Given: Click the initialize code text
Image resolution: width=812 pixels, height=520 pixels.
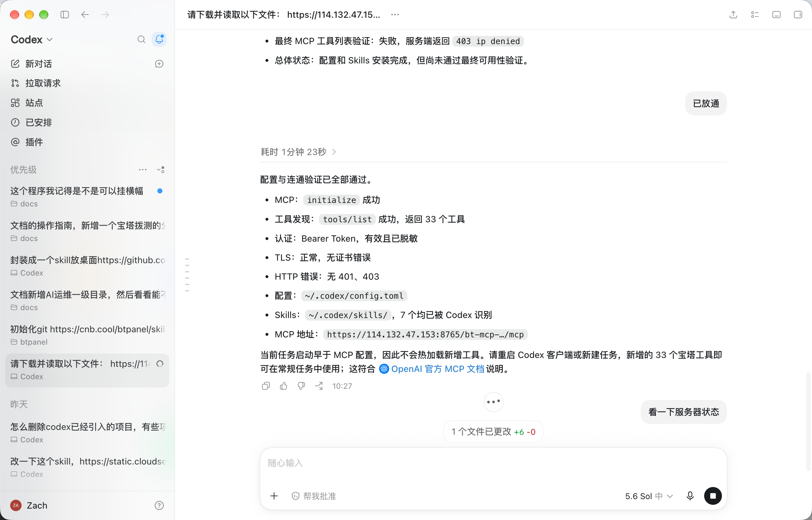Looking at the screenshot, I should (x=331, y=200).
